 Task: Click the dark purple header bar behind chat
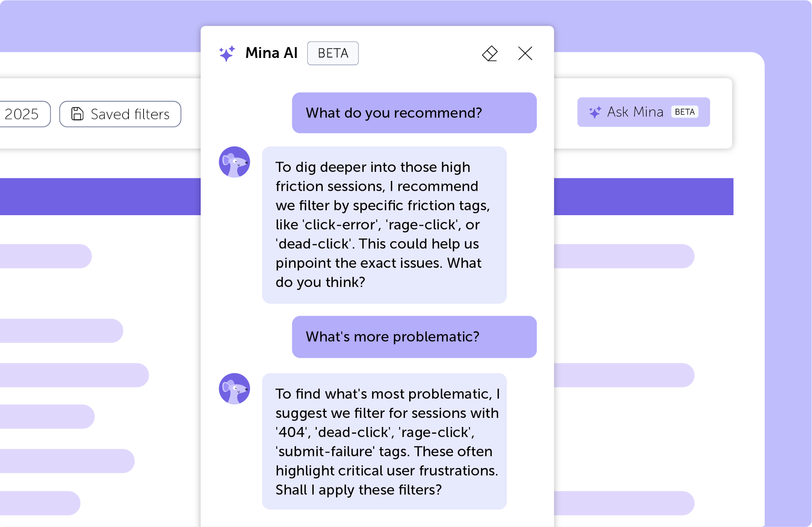click(99, 196)
